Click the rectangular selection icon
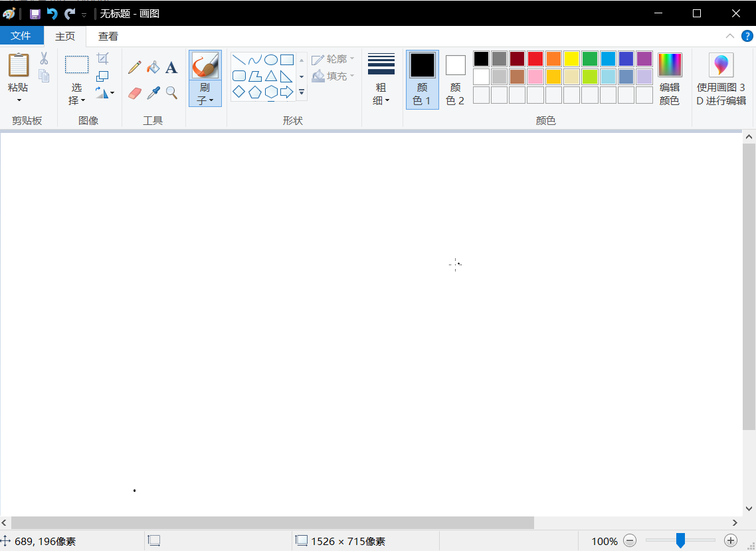The image size is (756, 551). (x=76, y=64)
